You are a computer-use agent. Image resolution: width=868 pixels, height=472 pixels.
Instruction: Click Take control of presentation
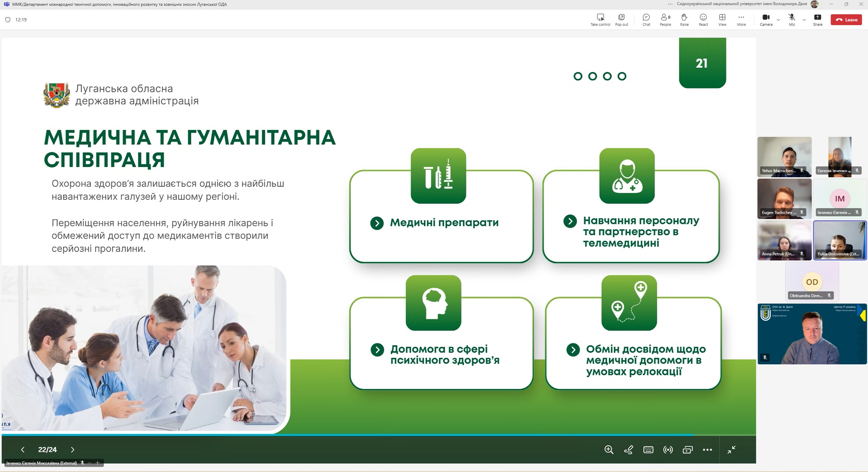coord(600,20)
